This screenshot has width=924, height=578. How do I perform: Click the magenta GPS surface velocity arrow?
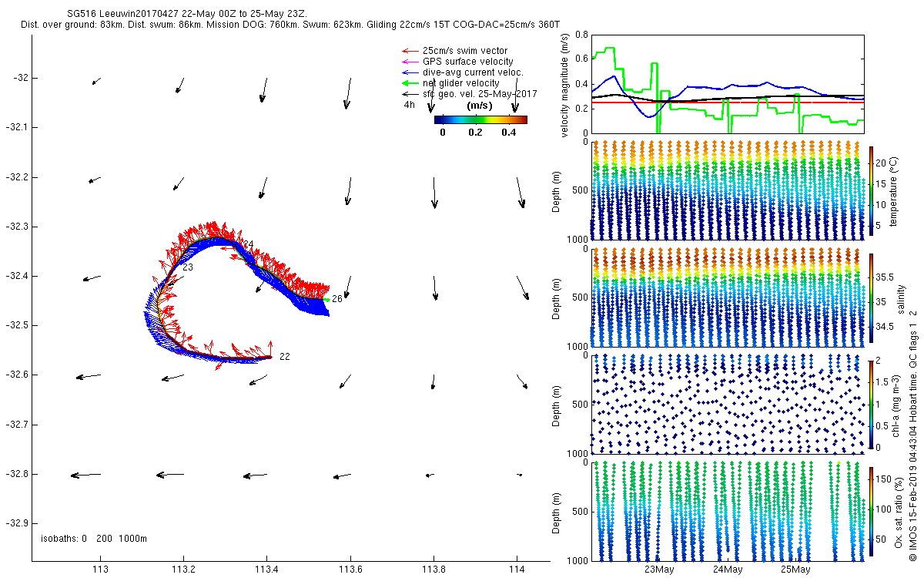tap(409, 62)
